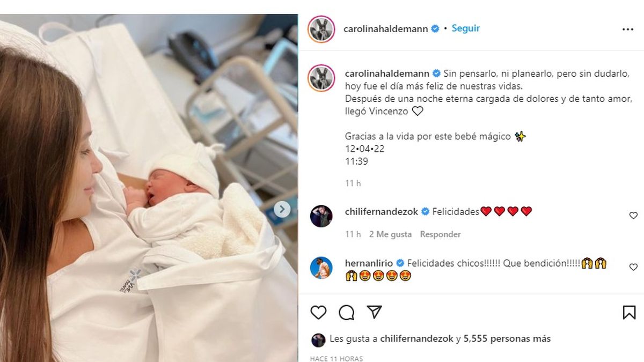Open header profile avatar of carolinahaldemann
The image size is (644, 362).
[x=321, y=29]
